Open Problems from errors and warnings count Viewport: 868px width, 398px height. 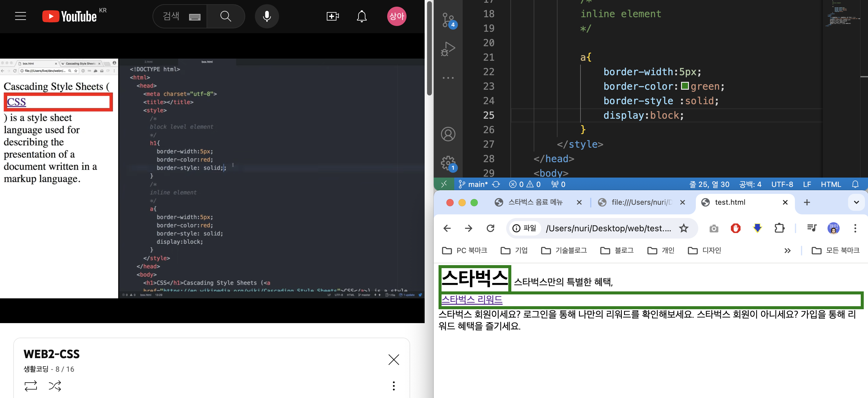pos(525,184)
